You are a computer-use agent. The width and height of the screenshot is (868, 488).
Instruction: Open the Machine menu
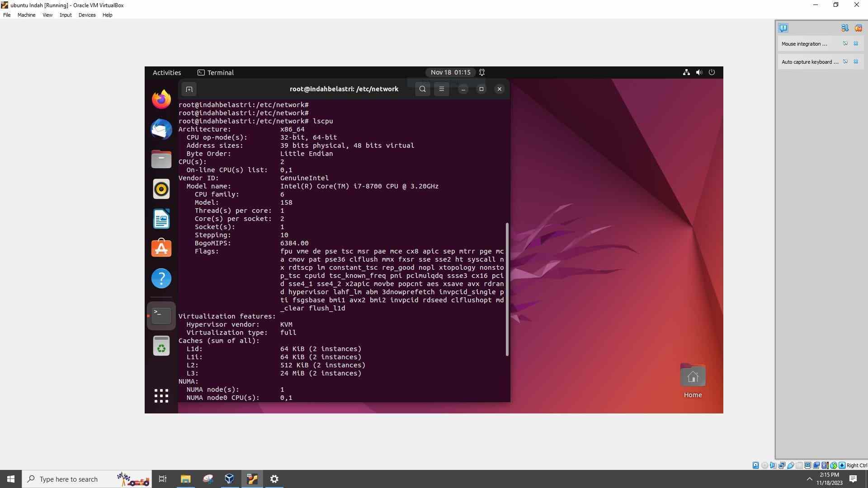26,15
